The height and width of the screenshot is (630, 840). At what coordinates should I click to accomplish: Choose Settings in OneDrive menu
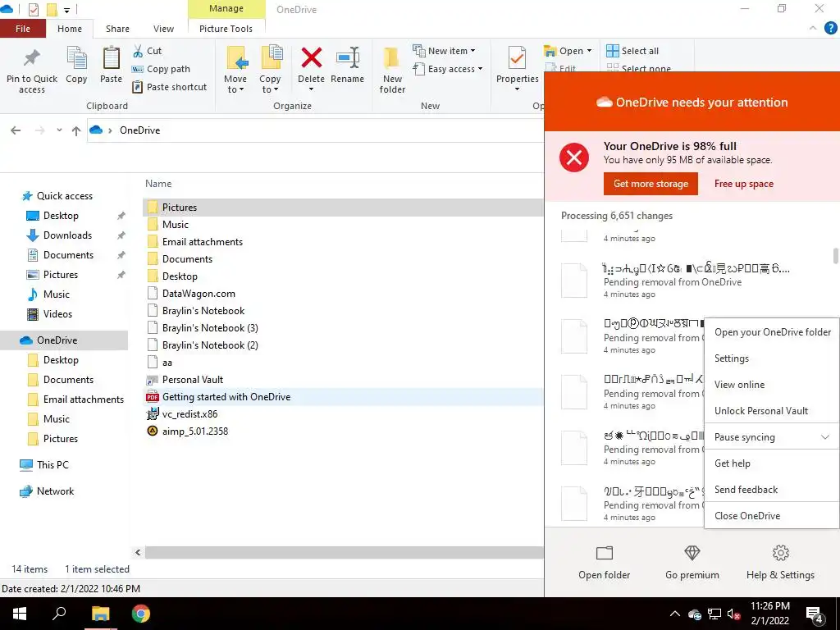(772, 358)
